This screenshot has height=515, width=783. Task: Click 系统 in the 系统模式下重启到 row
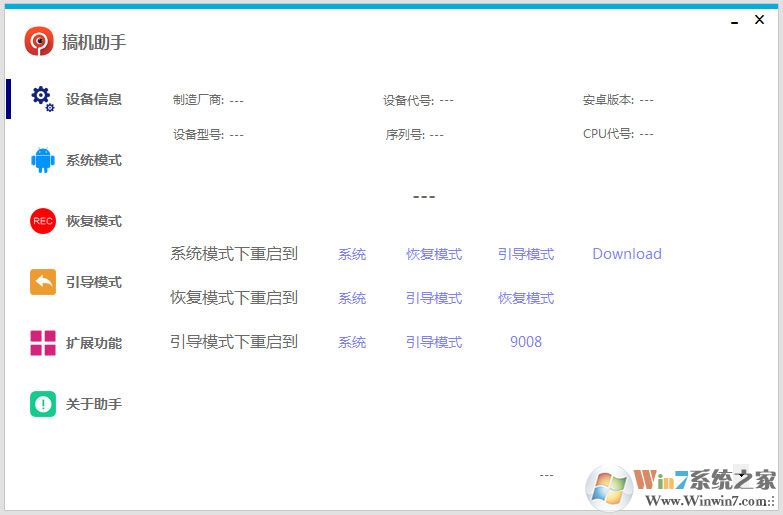tap(352, 254)
